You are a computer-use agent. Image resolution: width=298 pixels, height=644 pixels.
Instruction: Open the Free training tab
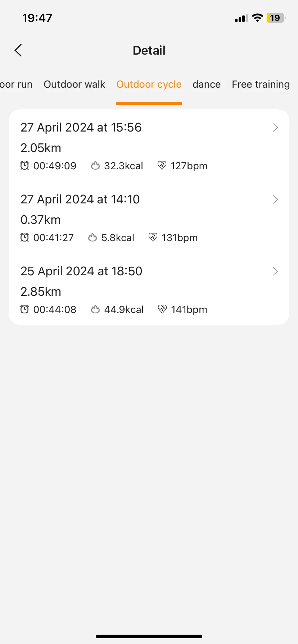pos(261,84)
